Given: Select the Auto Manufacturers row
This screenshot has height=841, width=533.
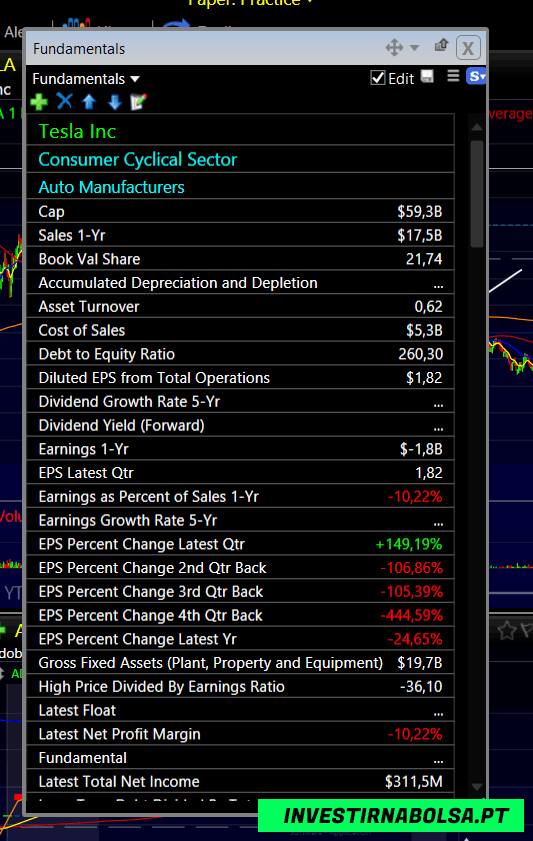Looking at the screenshot, I should tap(240, 187).
